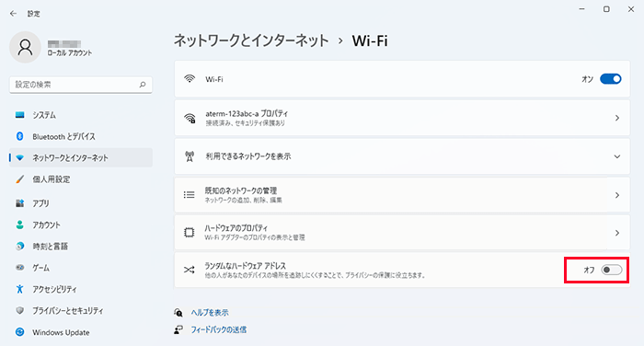The width and height of the screenshot is (644, 346).
Task: Click the back arrow icon in title bar
Action: (x=13, y=14)
